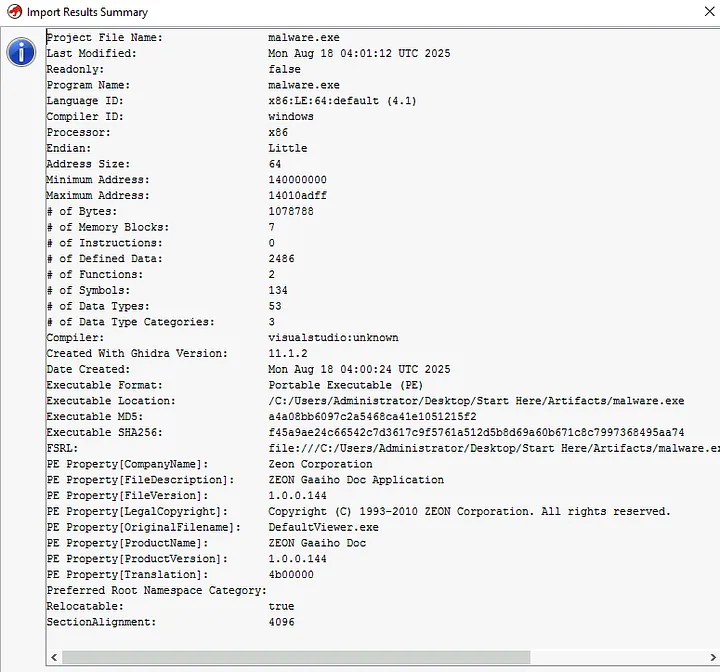The width and height of the screenshot is (720, 672).
Task: Click the Executable Format value Portable Executable (PE)
Action: click(x=345, y=385)
